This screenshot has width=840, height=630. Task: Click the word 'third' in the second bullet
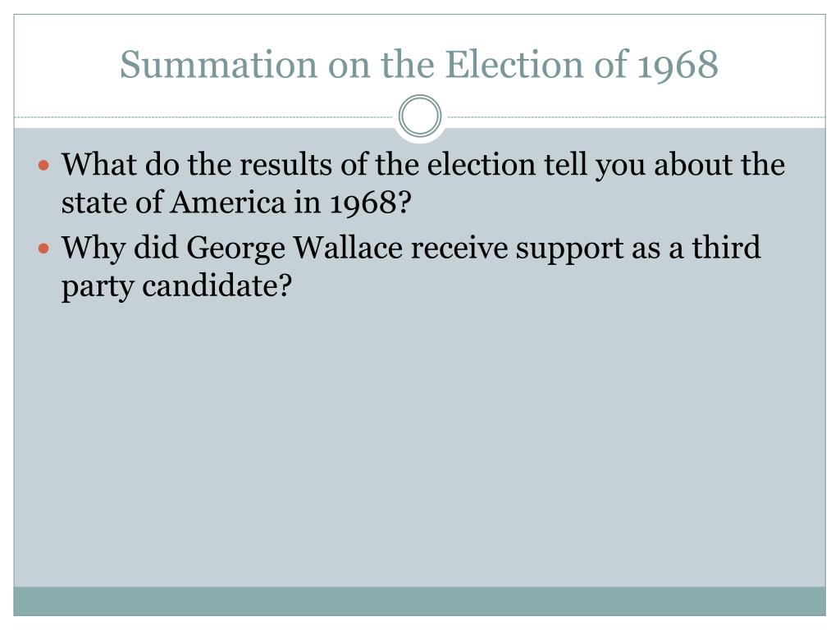(726, 247)
